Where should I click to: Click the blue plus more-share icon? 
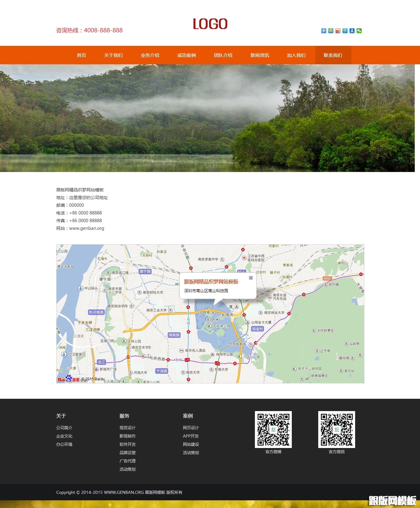click(323, 31)
